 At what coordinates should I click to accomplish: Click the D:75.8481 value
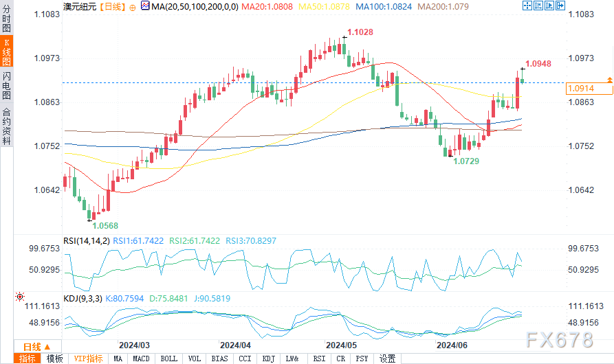click(x=168, y=299)
